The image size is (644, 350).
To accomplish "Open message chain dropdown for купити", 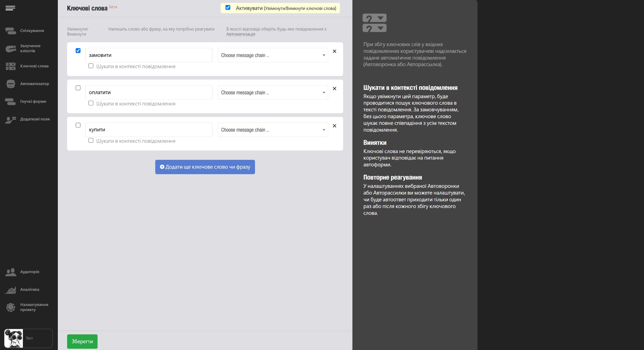I will click(273, 129).
